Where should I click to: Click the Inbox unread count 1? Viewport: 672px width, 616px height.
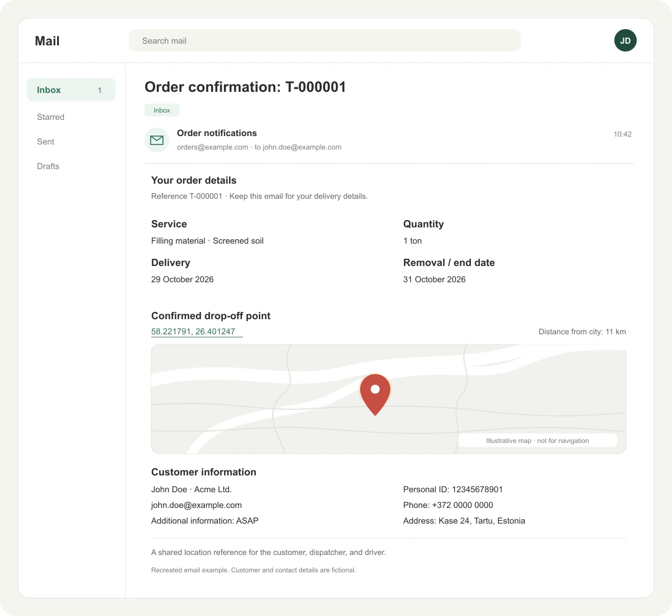(100, 90)
